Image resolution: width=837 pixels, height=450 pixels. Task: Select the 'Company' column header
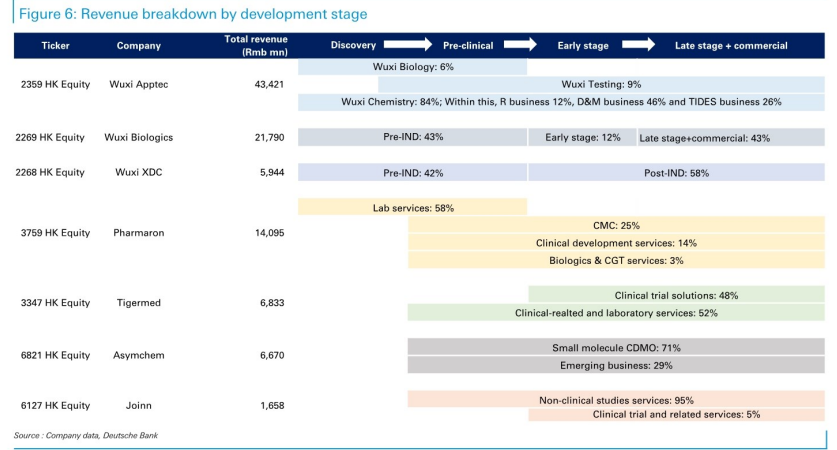click(x=139, y=45)
